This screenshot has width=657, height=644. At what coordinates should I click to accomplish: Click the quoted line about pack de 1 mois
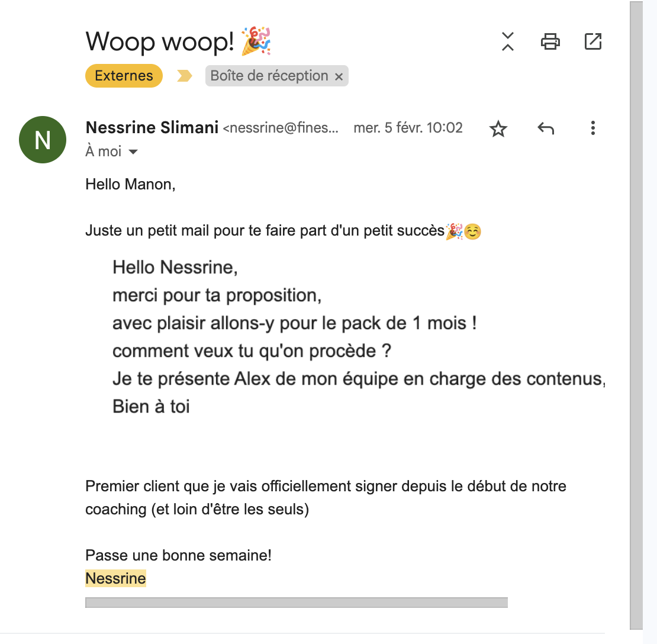point(295,323)
